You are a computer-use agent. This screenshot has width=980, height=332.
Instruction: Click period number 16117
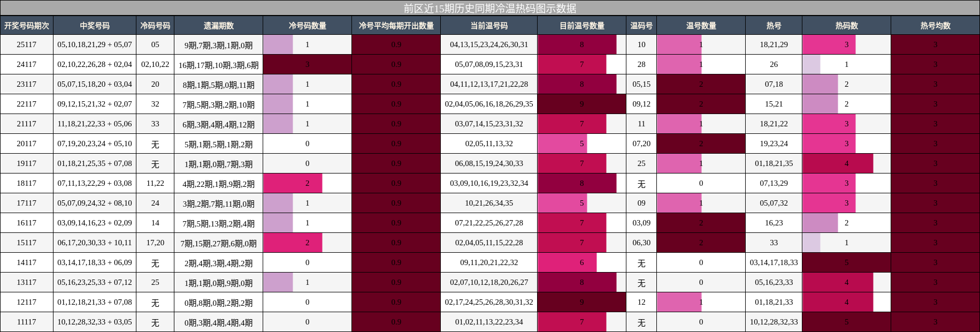[x=27, y=223]
